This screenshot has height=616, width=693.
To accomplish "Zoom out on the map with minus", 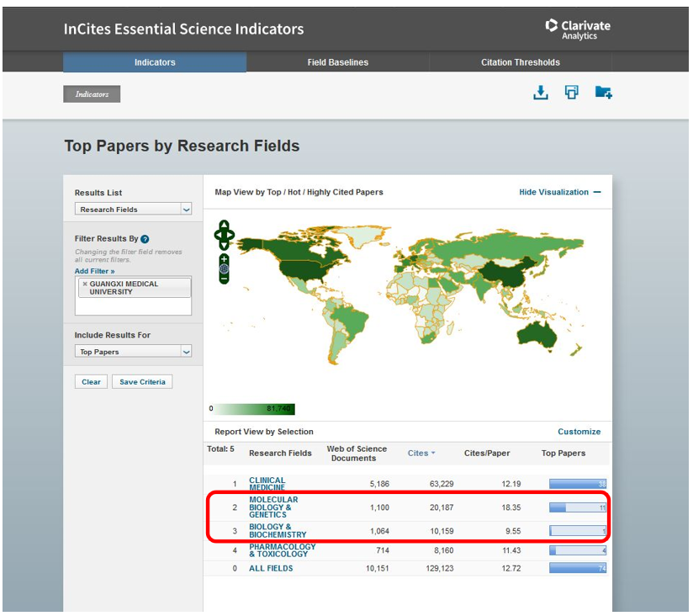I will tap(225, 279).
